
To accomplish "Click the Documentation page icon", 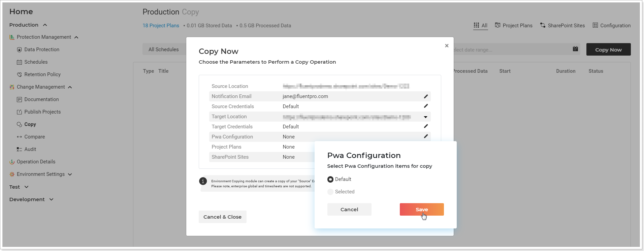I will pyautogui.click(x=20, y=99).
